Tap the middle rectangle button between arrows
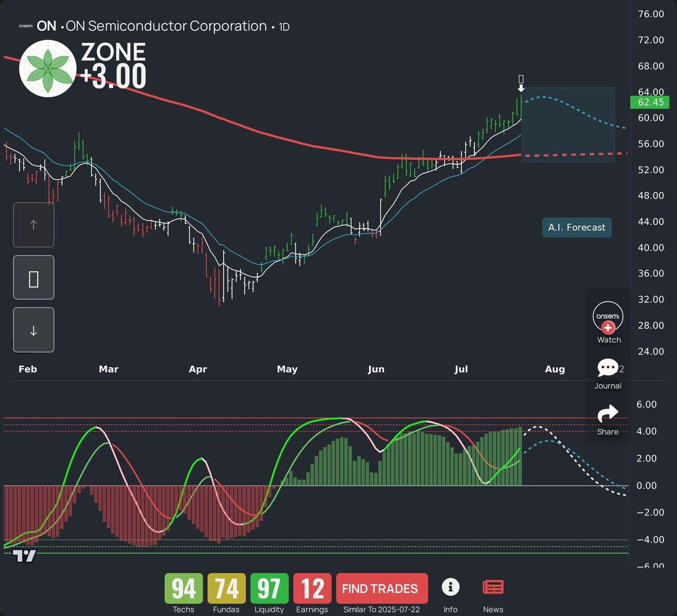The image size is (677, 616). click(34, 278)
